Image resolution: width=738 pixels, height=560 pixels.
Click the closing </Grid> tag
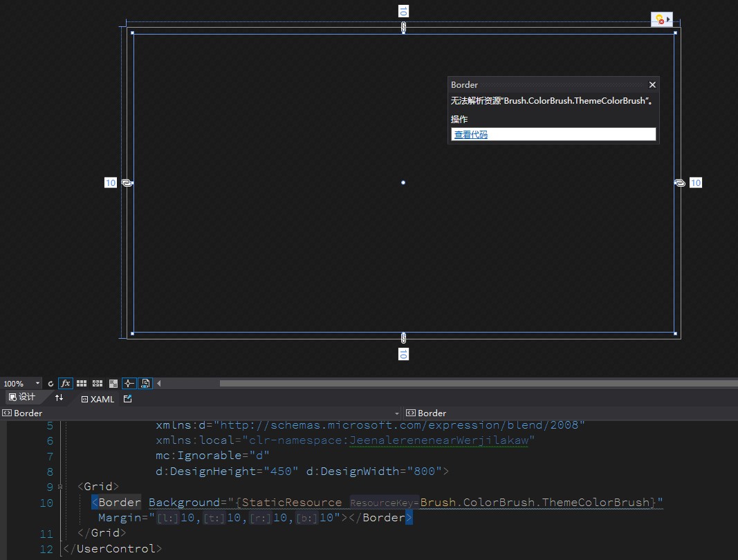(102, 533)
